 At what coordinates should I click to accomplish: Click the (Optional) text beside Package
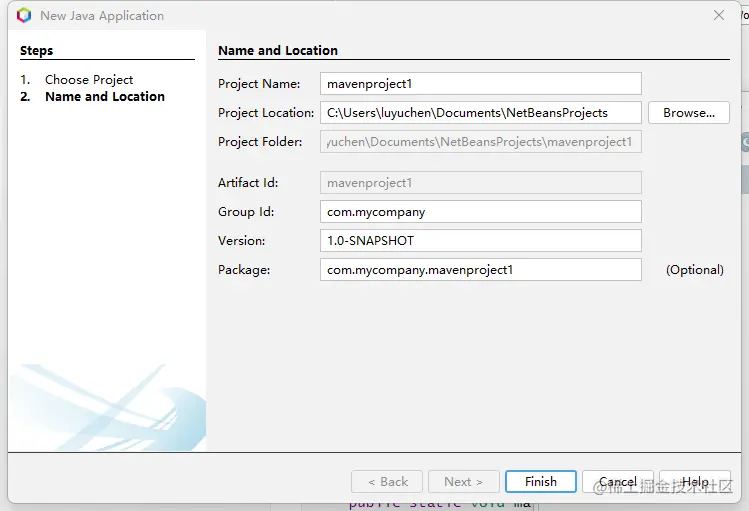[x=695, y=270]
